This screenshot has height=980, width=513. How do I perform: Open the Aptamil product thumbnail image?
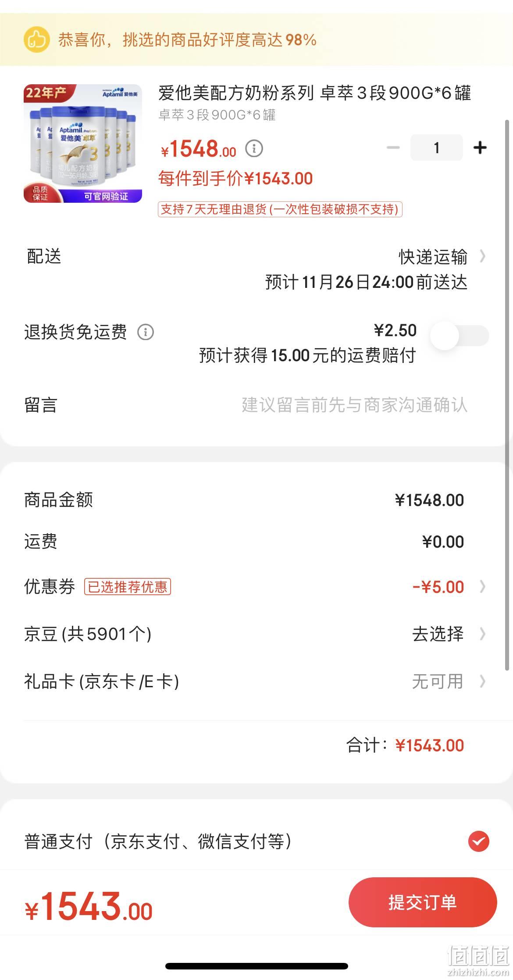click(x=83, y=144)
